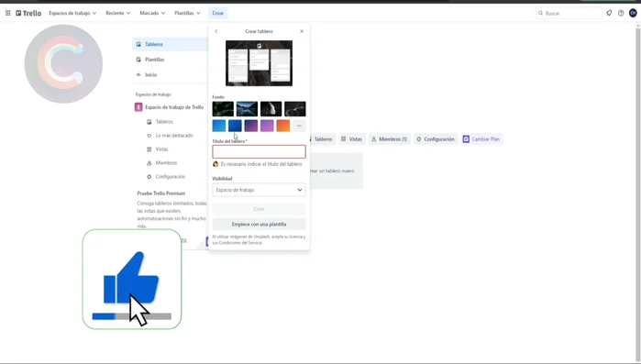Viewport: 641px width, 364px height.
Task: Choose the pink purple background swatch
Action: coord(267,126)
